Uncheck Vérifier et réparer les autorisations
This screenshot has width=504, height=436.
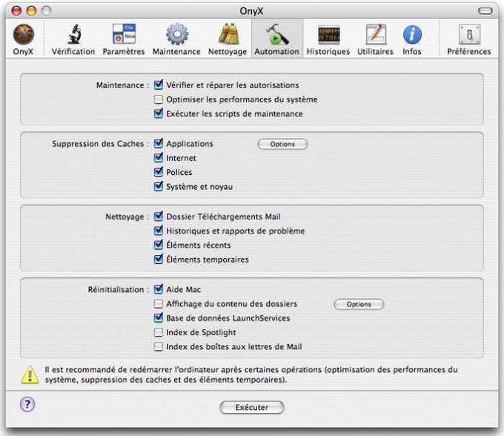(x=159, y=85)
